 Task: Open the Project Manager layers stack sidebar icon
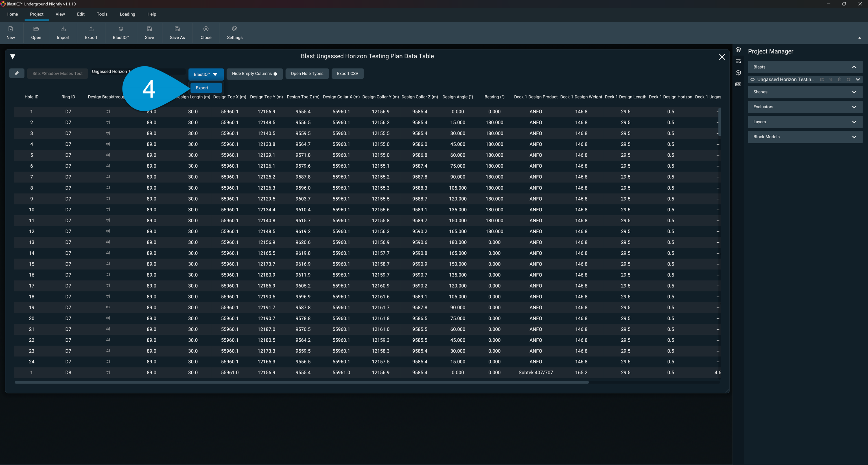tap(738, 50)
